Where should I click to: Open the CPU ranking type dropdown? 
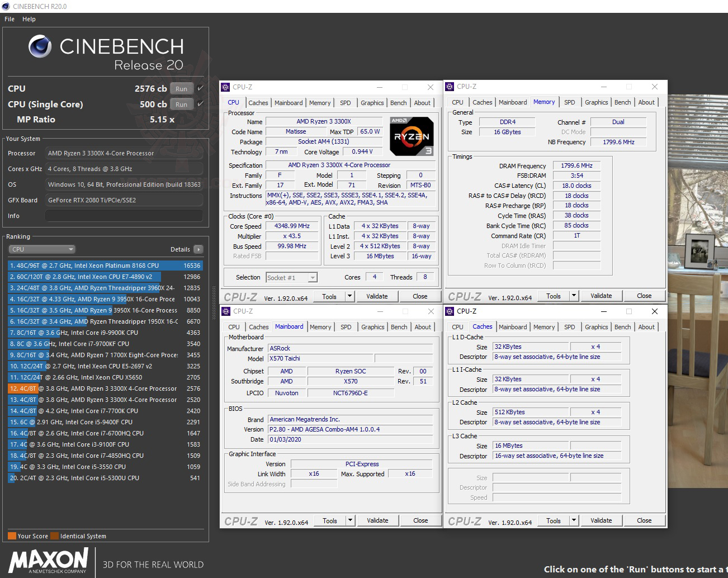[41, 249]
